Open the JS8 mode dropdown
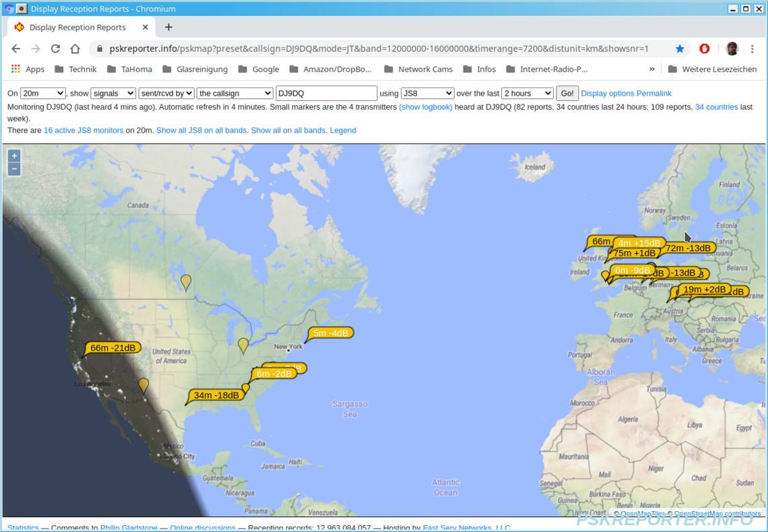 427,93
